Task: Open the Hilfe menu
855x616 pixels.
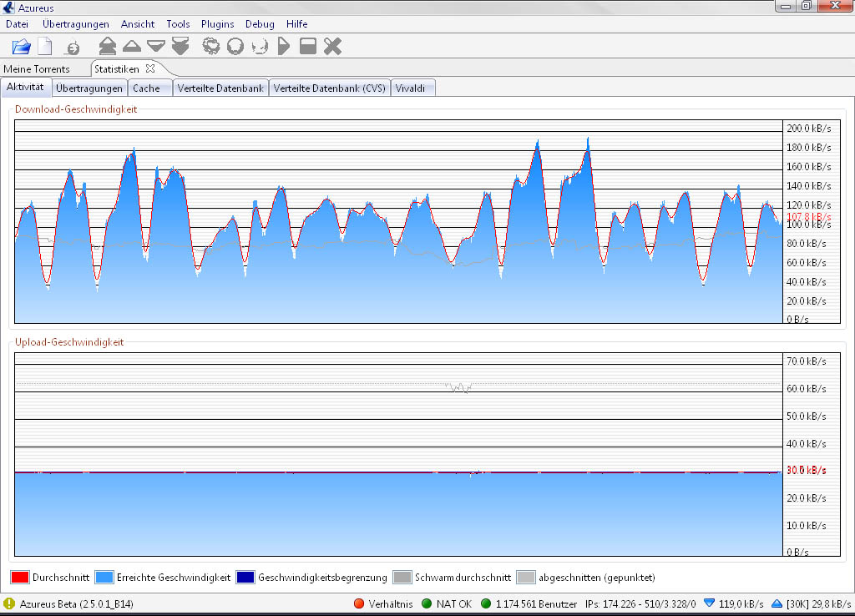Action: point(296,24)
